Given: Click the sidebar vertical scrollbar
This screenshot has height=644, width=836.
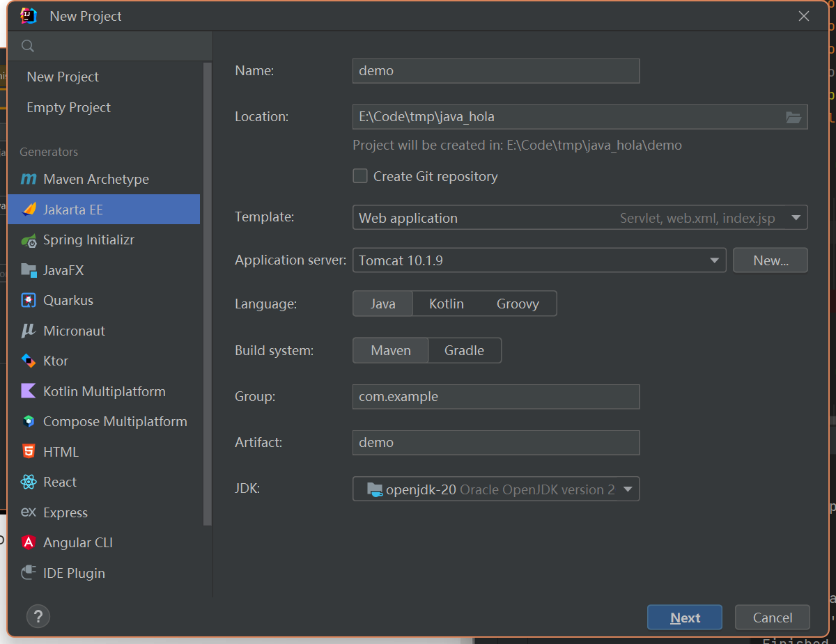Looking at the screenshot, I should pyautogui.click(x=207, y=293).
